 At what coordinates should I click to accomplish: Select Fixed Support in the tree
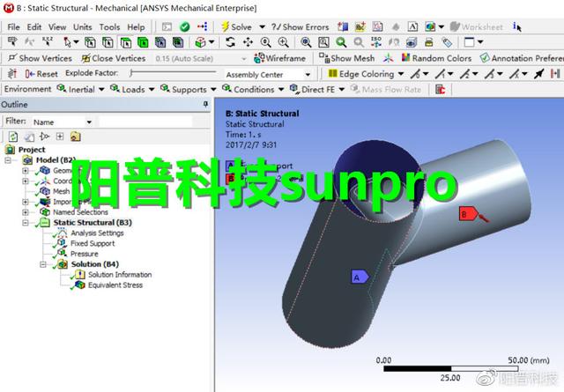(x=93, y=243)
